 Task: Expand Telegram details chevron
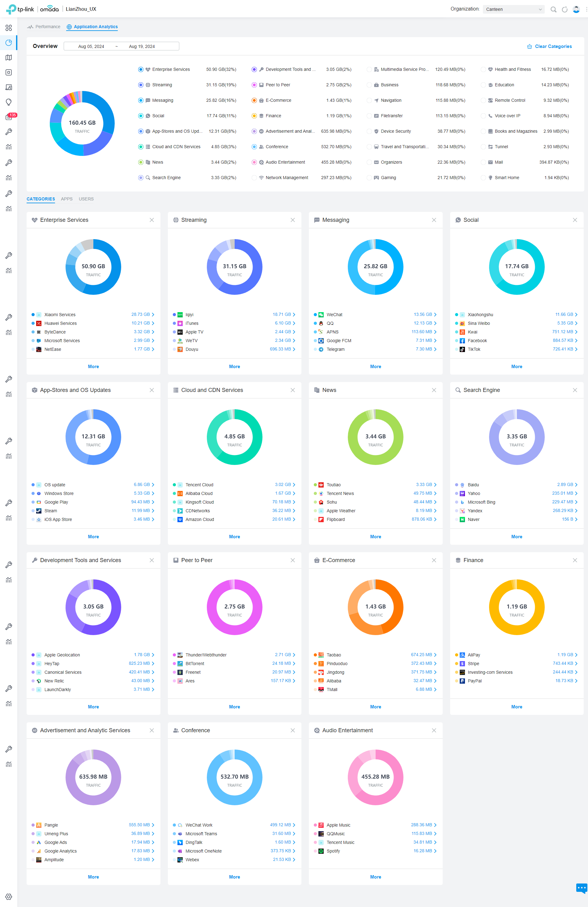coord(435,350)
